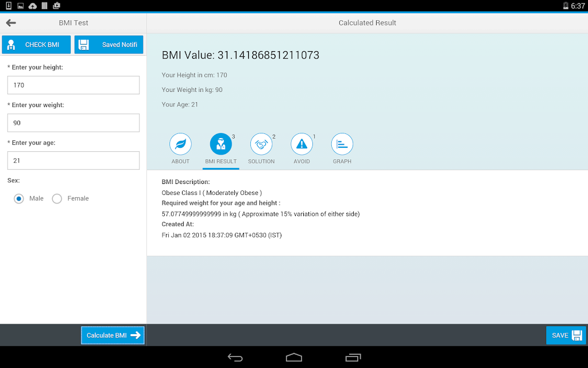588x368 pixels.
Task: Tap the battery icon in status bar
Action: (x=566, y=6)
